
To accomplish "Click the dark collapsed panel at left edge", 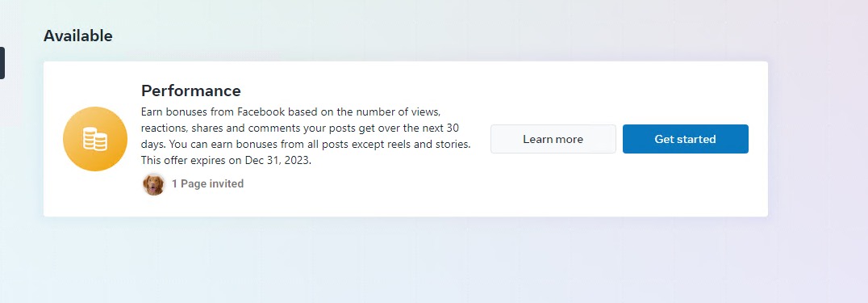I will [2, 63].
